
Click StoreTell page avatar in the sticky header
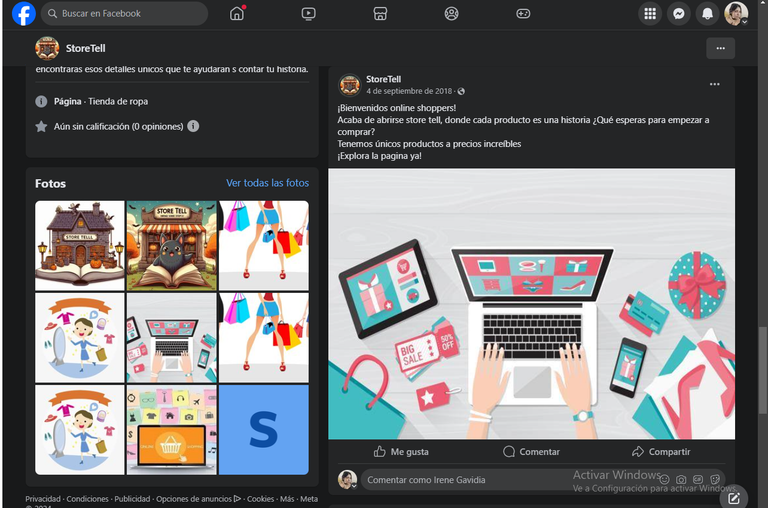click(47, 48)
